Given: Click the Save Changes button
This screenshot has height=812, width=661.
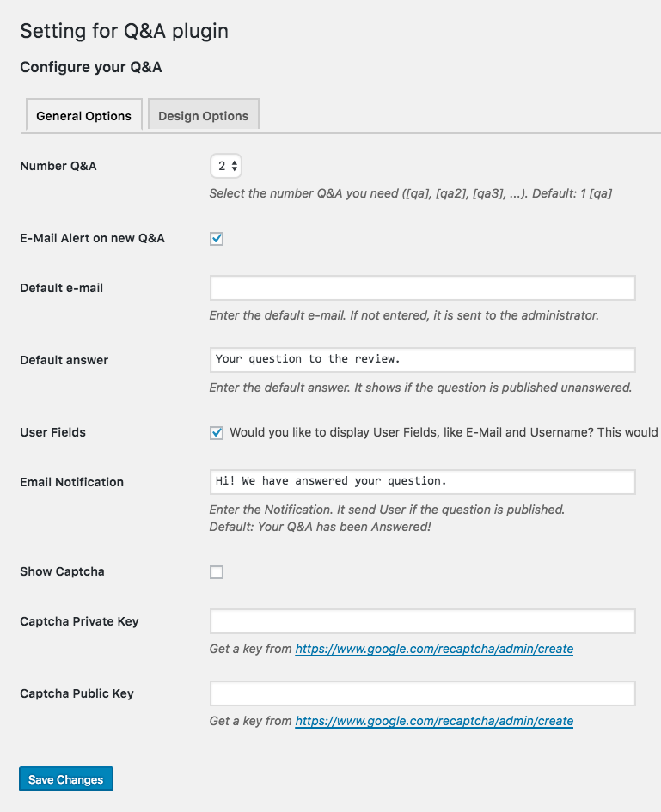Looking at the screenshot, I should click(66, 779).
